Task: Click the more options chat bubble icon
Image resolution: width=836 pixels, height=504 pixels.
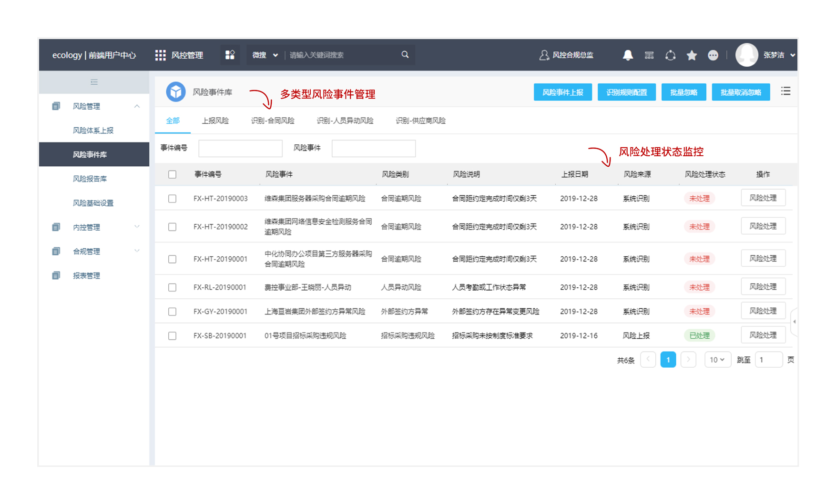Action: coord(713,55)
